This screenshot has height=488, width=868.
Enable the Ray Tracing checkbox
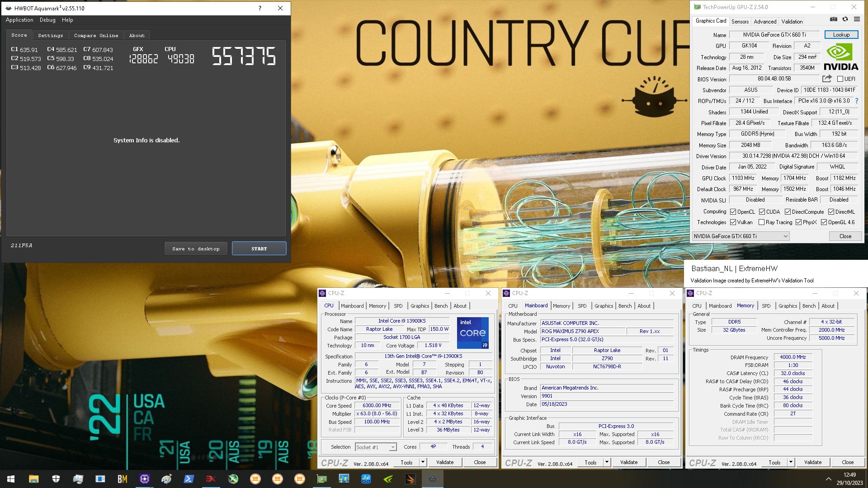[761, 222]
